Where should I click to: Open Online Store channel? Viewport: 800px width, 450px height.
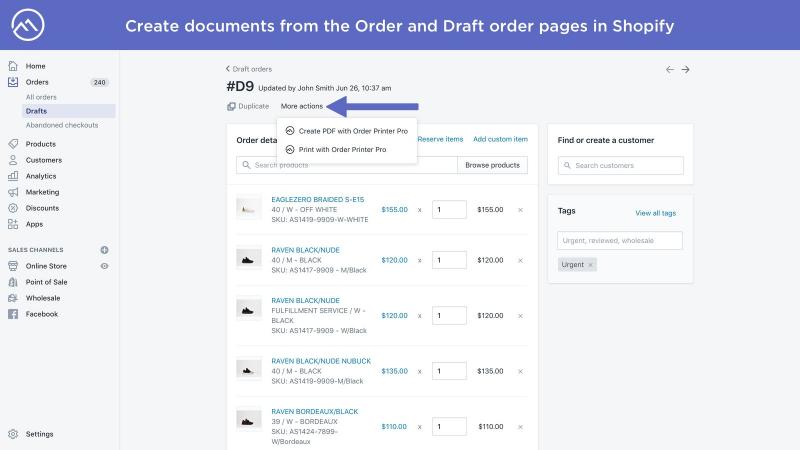pyautogui.click(x=46, y=266)
